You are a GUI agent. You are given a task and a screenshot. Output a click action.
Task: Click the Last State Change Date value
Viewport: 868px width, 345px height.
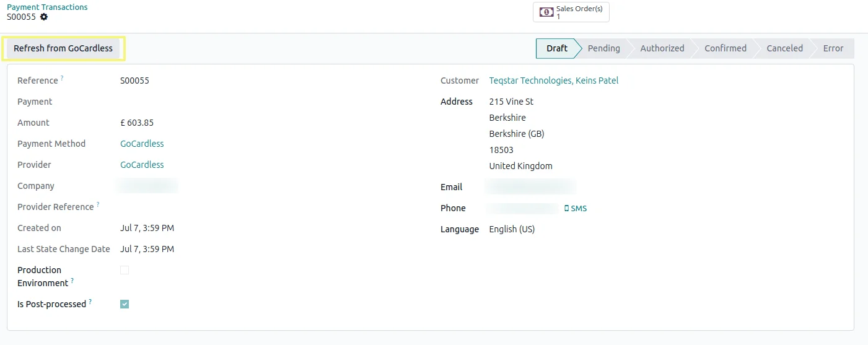point(147,249)
